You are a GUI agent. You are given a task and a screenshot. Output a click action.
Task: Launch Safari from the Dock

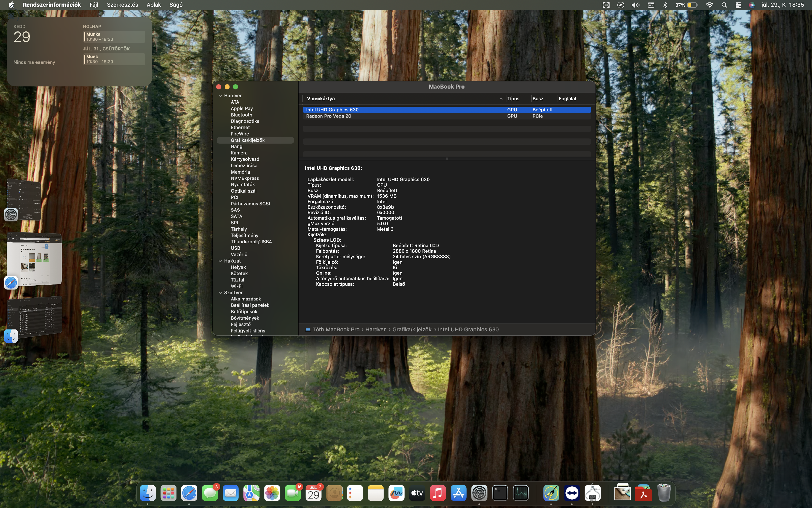(x=189, y=493)
